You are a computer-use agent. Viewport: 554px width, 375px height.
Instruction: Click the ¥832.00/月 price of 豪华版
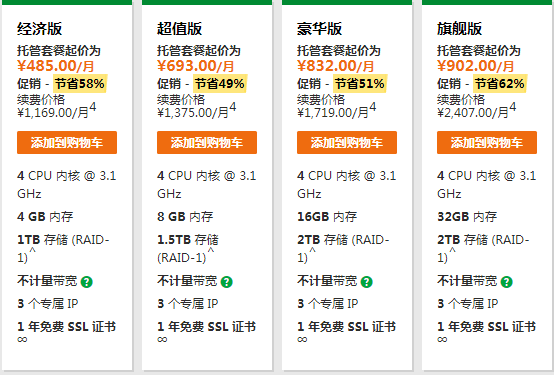click(335, 66)
